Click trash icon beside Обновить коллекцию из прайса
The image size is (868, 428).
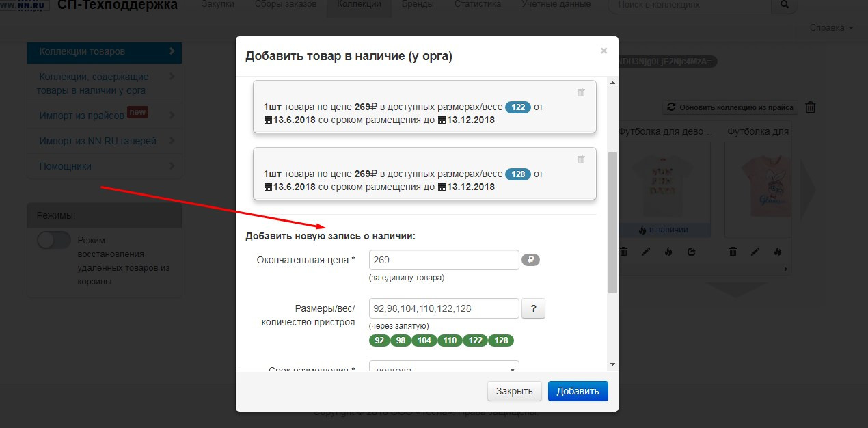[811, 107]
